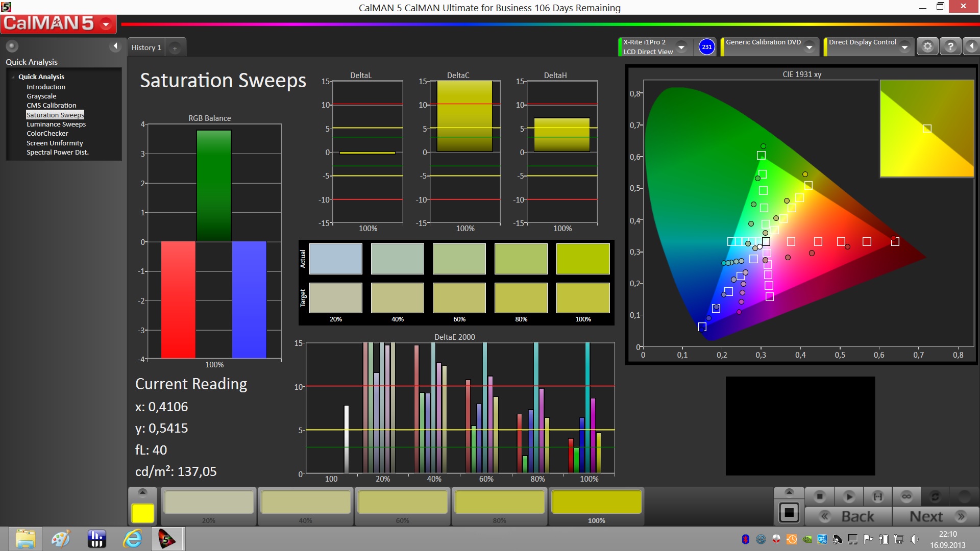Collapse the right side panel arrow
The image size is (980, 551).
click(x=971, y=46)
